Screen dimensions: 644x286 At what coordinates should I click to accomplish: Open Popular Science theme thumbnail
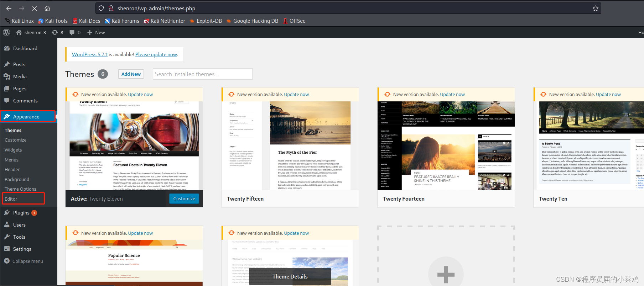[x=134, y=263]
